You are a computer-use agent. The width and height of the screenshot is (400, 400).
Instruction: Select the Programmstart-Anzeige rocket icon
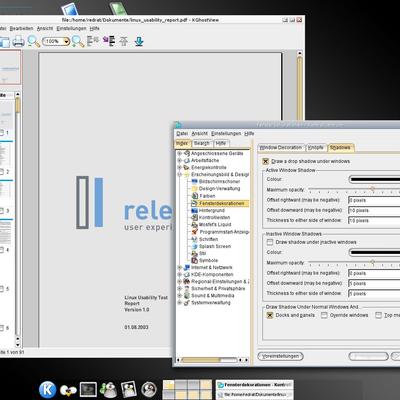pyautogui.click(x=195, y=232)
